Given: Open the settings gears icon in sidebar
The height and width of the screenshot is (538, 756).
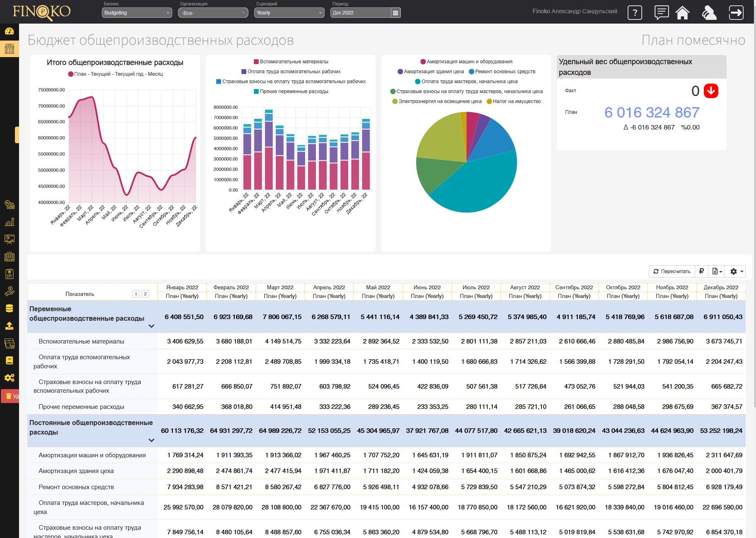Looking at the screenshot, I should 9,377.
